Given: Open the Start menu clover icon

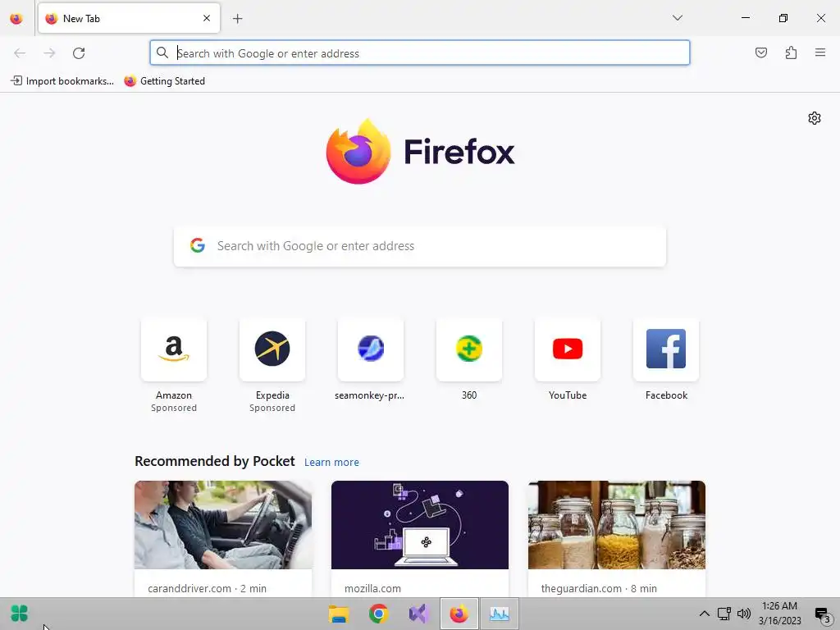Looking at the screenshot, I should click(x=20, y=614).
